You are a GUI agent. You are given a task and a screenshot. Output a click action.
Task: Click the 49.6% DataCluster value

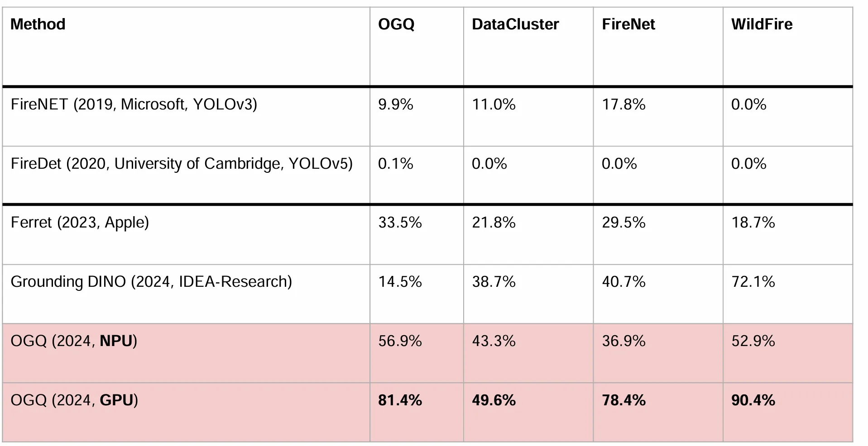[494, 400]
